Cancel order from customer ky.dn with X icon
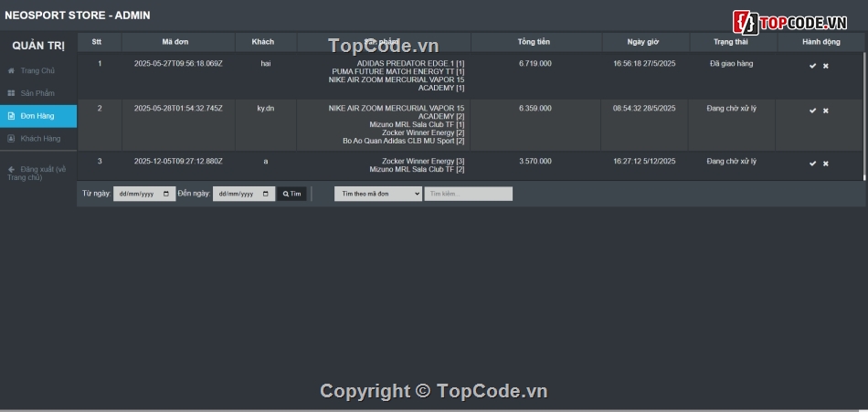Screen dimensions: 868x412 point(825,111)
